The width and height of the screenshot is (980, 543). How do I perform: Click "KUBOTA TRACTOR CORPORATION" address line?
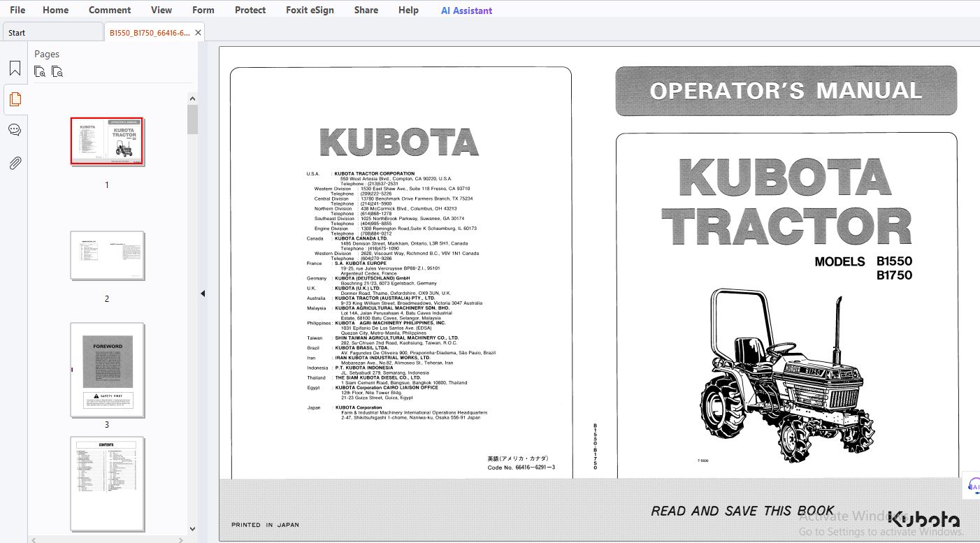pos(375,173)
